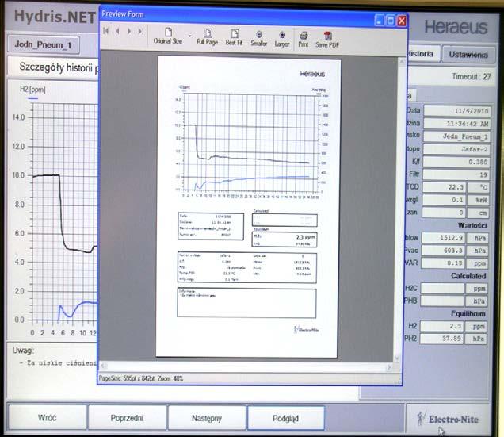Click the empty PHB calculated field
The width and height of the screenshot is (504, 437).
442,301
